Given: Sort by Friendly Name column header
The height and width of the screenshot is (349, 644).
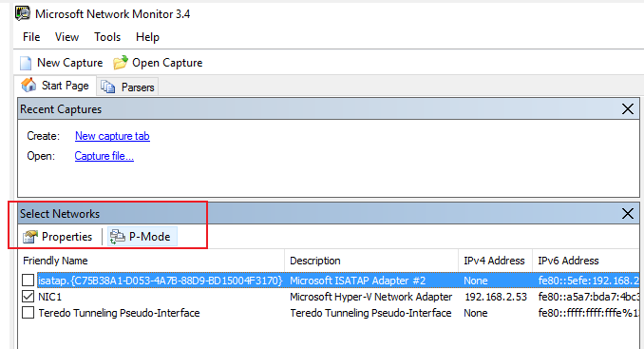Looking at the screenshot, I should point(152,261).
